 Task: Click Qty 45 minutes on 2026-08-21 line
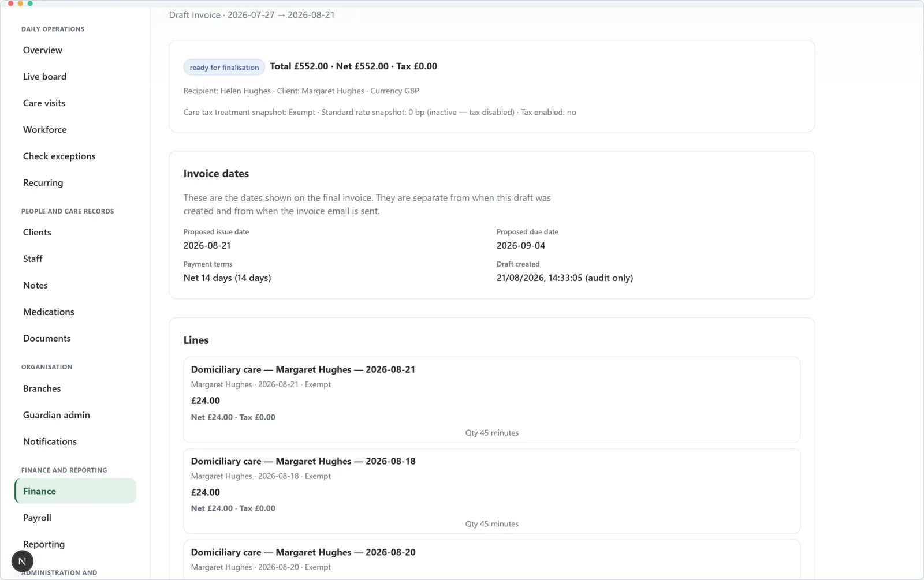(x=492, y=433)
